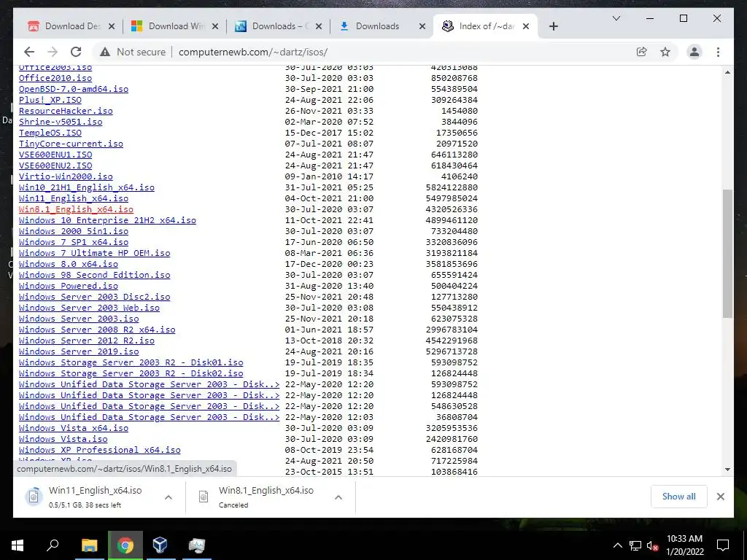747x560 pixels.
Task: Click the page scrollbar up arrow
Action: point(727,72)
